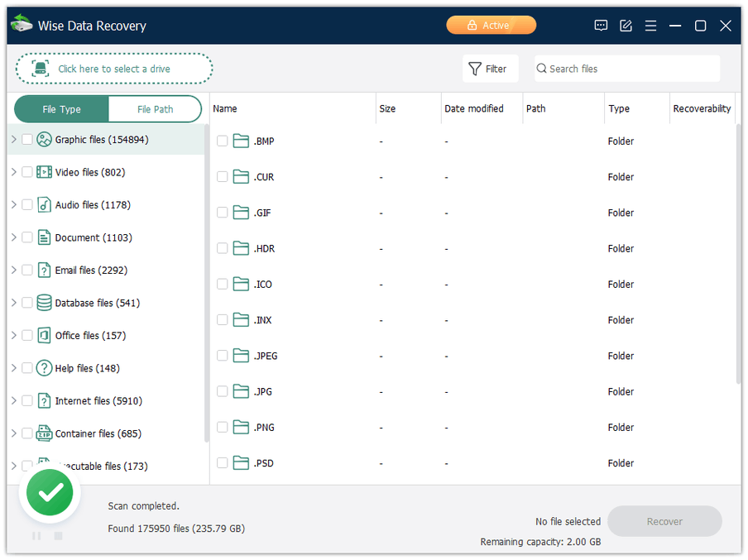Switch to the File Path tab
The image size is (748, 560).
point(155,109)
